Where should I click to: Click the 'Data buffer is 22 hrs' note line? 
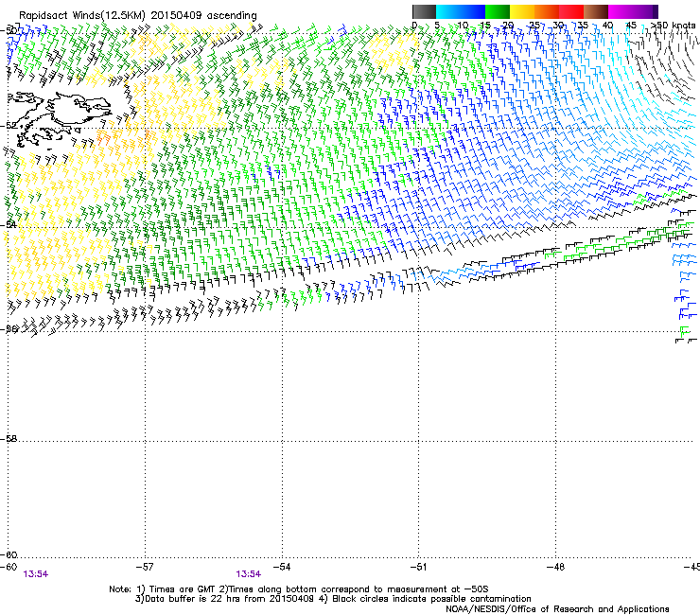[333, 599]
